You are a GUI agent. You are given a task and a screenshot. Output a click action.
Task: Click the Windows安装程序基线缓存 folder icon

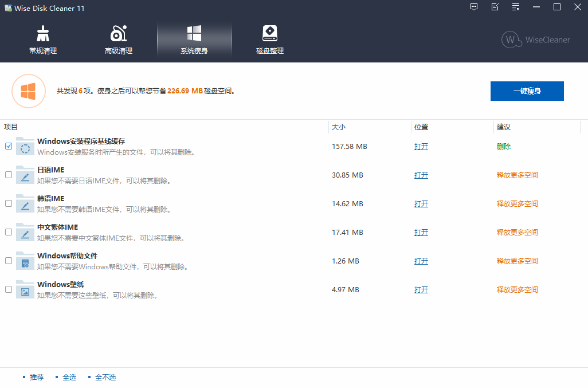pyautogui.click(x=25, y=147)
